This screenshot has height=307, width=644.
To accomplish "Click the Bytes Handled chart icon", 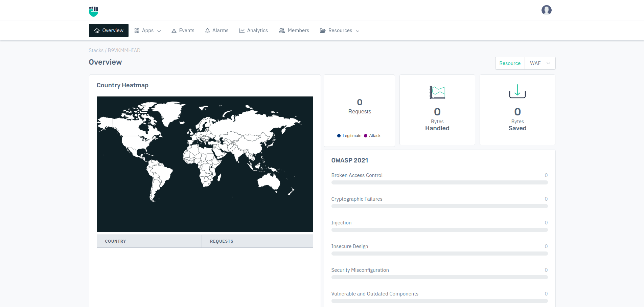I will tap(437, 92).
